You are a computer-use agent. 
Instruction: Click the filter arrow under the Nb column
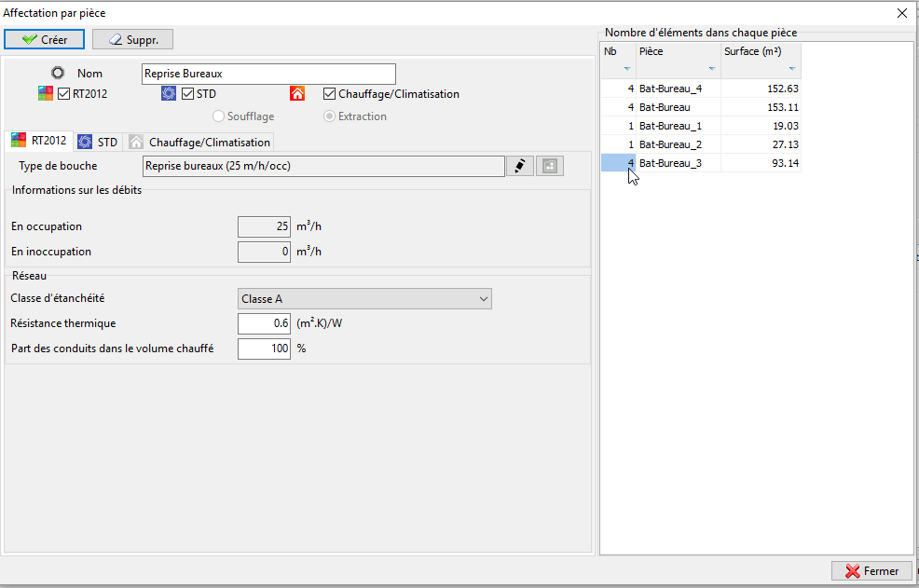[627, 69]
